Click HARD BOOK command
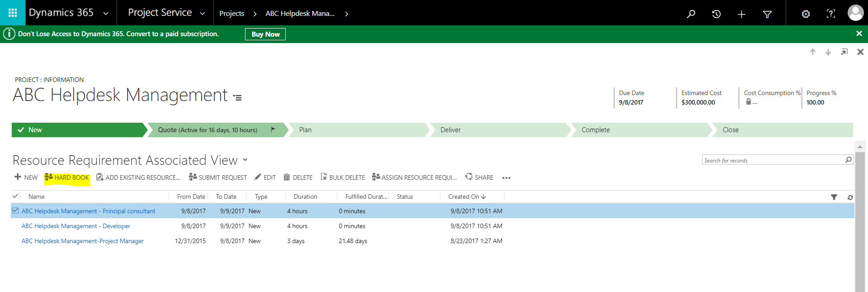The height and width of the screenshot is (292, 868). click(67, 177)
